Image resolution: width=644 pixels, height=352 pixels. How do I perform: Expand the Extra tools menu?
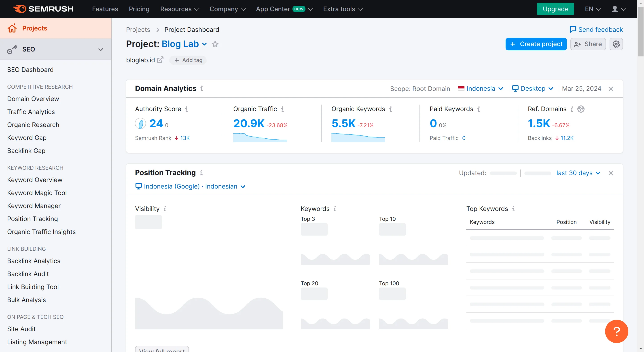point(343,9)
